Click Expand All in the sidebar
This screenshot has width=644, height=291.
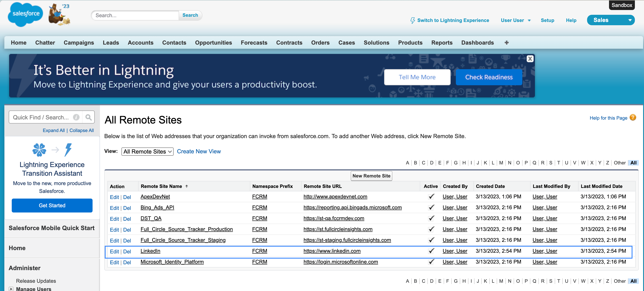click(53, 130)
